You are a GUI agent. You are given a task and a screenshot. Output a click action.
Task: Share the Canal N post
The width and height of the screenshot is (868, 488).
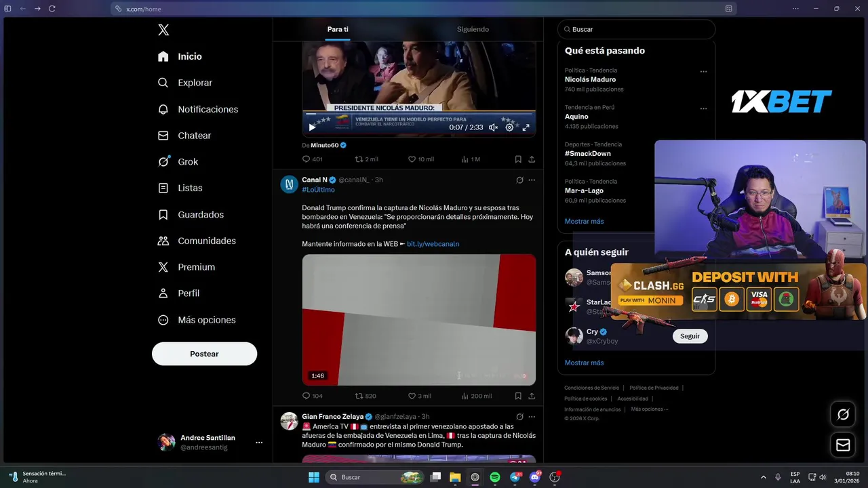[532, 396]
